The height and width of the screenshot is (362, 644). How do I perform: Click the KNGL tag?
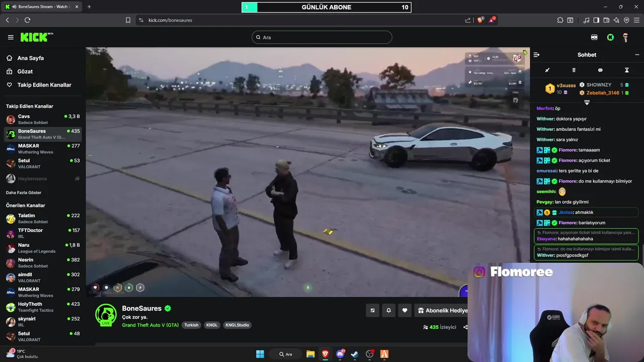point(212,325)
